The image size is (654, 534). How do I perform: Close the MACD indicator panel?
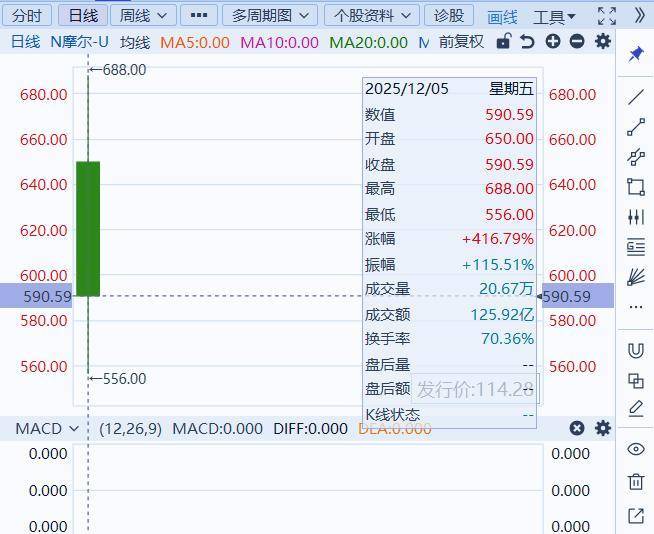point(577,428)
